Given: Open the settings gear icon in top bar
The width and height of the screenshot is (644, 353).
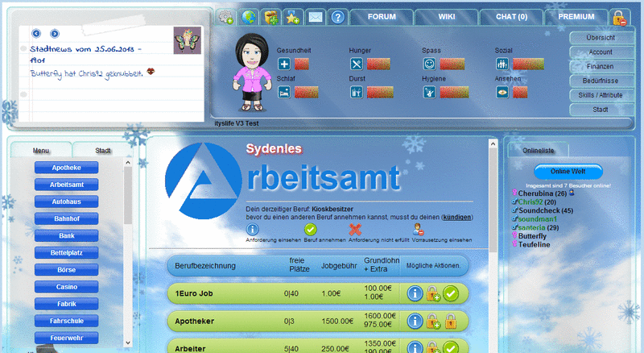Looking at the screenshot, I should [226, 17].
